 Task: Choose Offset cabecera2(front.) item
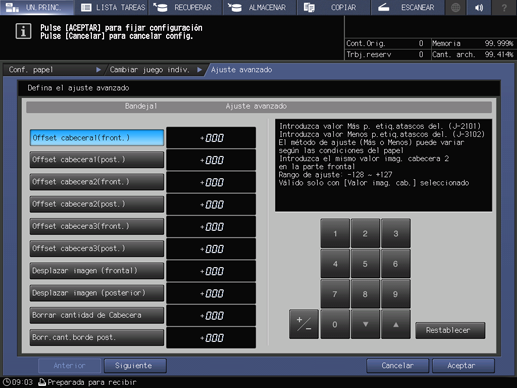pos(97,182)
